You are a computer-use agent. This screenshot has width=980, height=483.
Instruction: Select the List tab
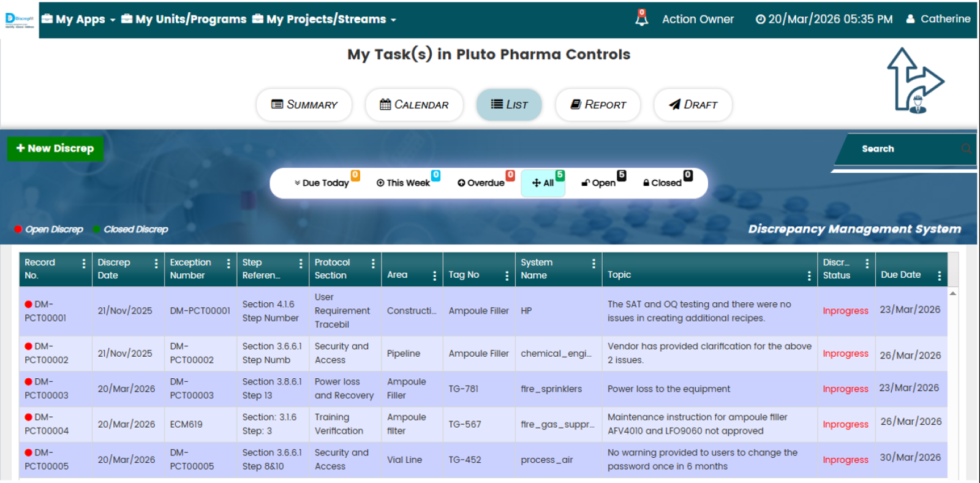point(509,105)
